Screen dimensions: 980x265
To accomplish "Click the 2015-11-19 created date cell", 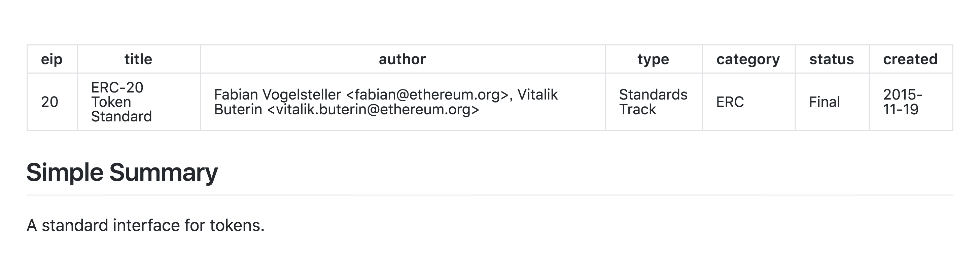I will tap(902, 102).
